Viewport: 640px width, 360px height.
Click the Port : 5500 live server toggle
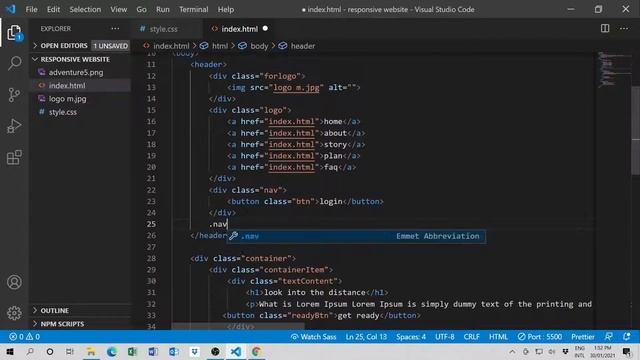(540, 337)
